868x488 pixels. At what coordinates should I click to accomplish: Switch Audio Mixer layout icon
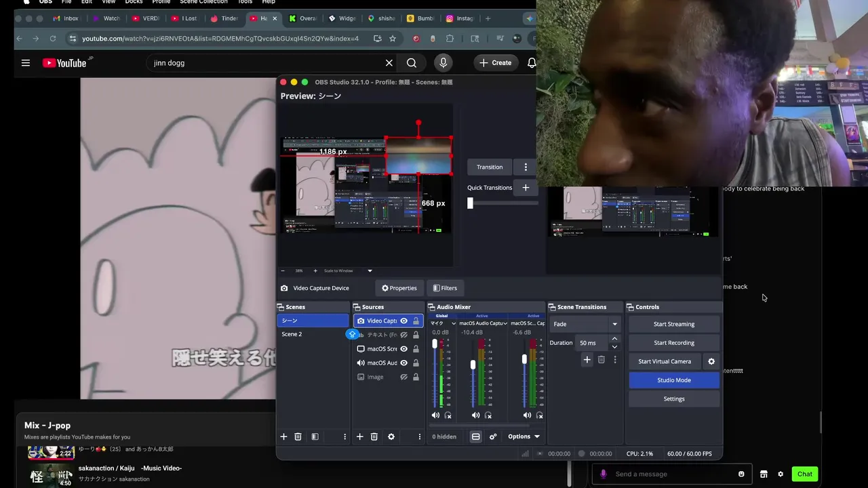[476, 436]
